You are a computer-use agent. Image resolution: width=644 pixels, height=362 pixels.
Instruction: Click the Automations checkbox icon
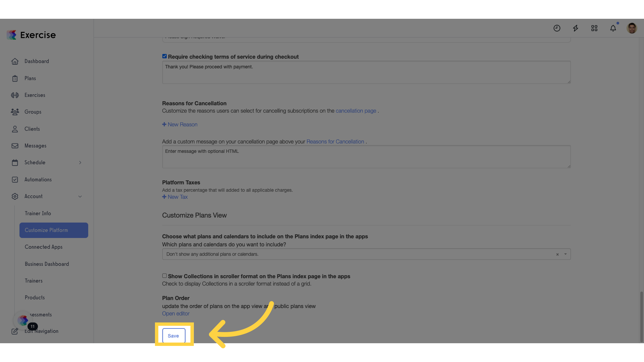point(15,180)
